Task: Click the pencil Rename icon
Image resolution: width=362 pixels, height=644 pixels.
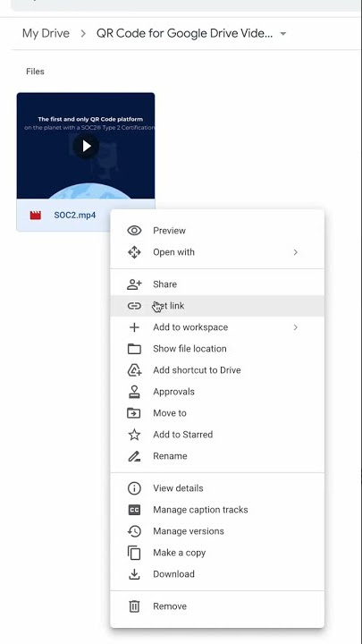Action: coord(134,456)
